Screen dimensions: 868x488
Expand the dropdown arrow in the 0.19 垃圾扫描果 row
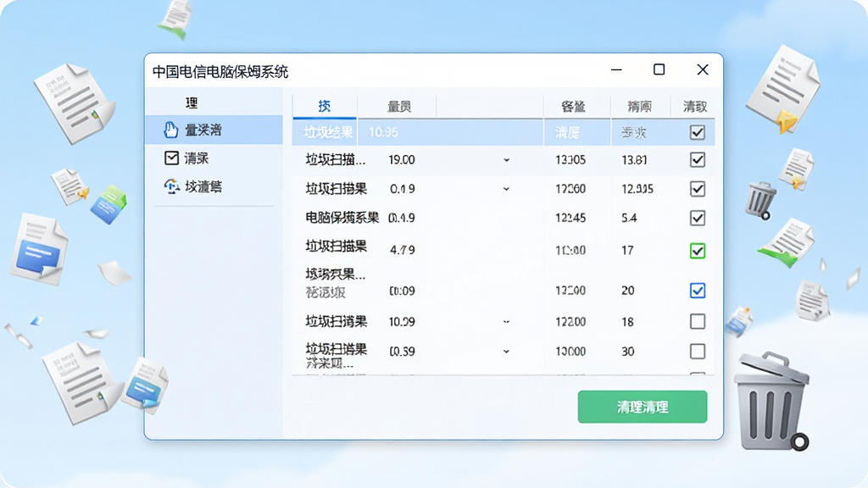pos(507,189)
